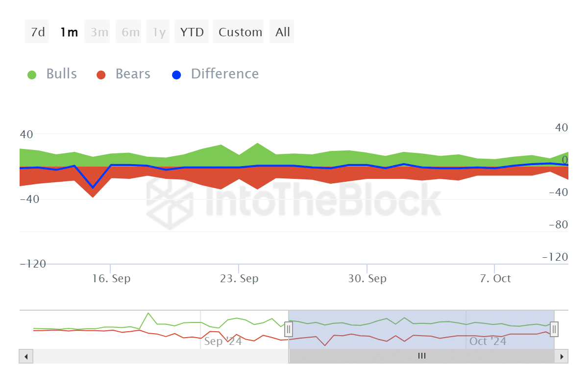This screenshot has height=392, width=588.
Task: Click the green Bulls legend dot
Action: click(32, 75)
